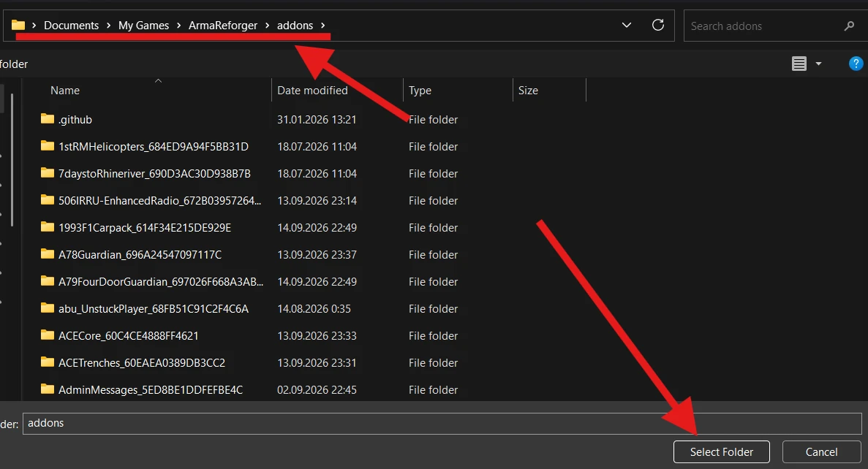
Task: Select ACETrenches_60EAEA0389DB3CC2 folder
Action: click(142, 363)
